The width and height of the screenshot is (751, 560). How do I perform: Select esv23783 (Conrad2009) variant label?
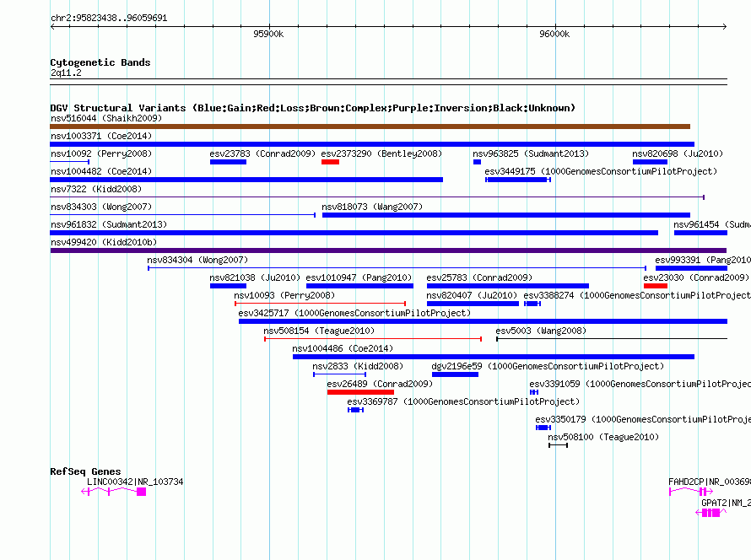point(262,153)
